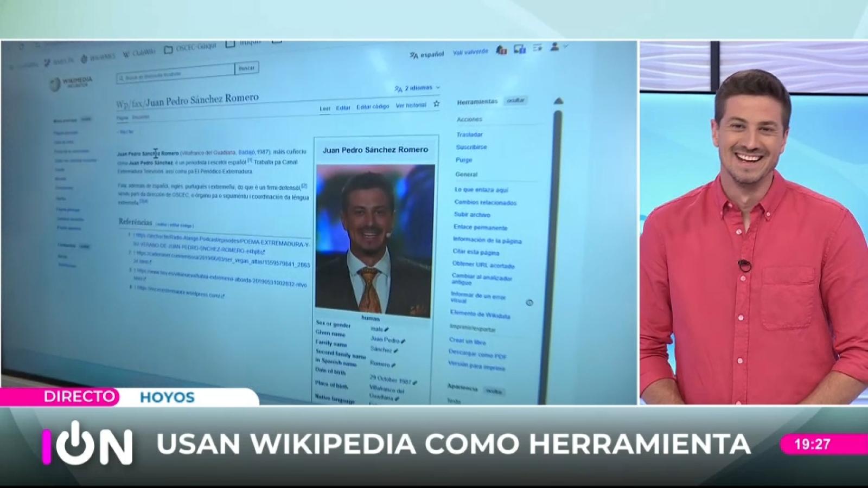Click footnote marker [2] after defensol
868x488 pixels.
(x=304, y=186)
